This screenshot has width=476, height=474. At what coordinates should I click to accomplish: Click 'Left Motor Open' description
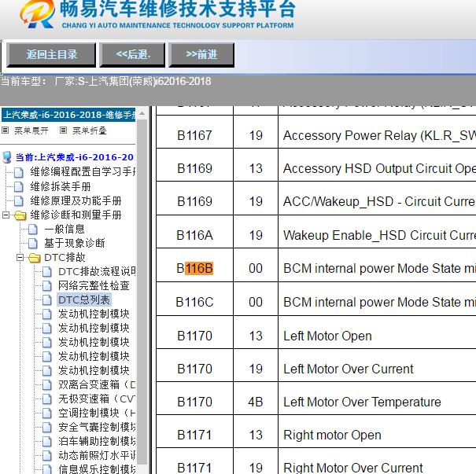[x=327, y=336]
